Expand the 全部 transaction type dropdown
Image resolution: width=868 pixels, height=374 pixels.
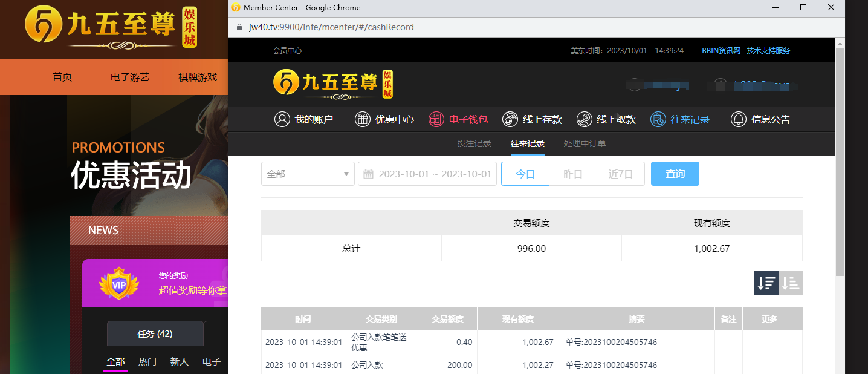pos(308,174)
